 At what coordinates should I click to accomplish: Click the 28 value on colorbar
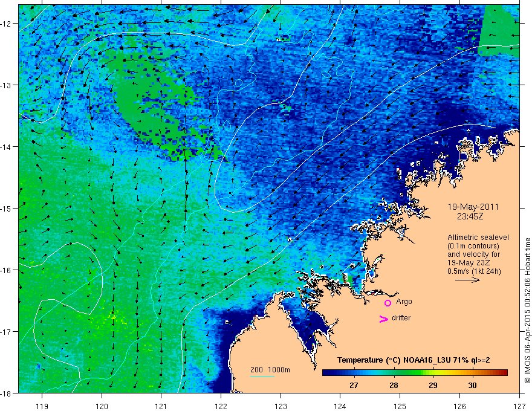pyautogui.click(x=393, y=385)
